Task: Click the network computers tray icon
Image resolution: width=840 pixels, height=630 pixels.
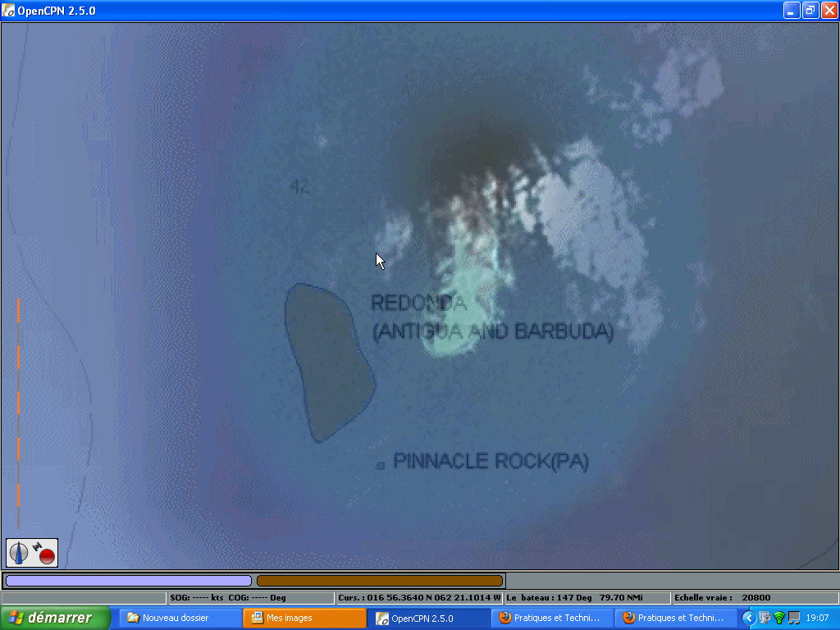Action: pos(765,618)
